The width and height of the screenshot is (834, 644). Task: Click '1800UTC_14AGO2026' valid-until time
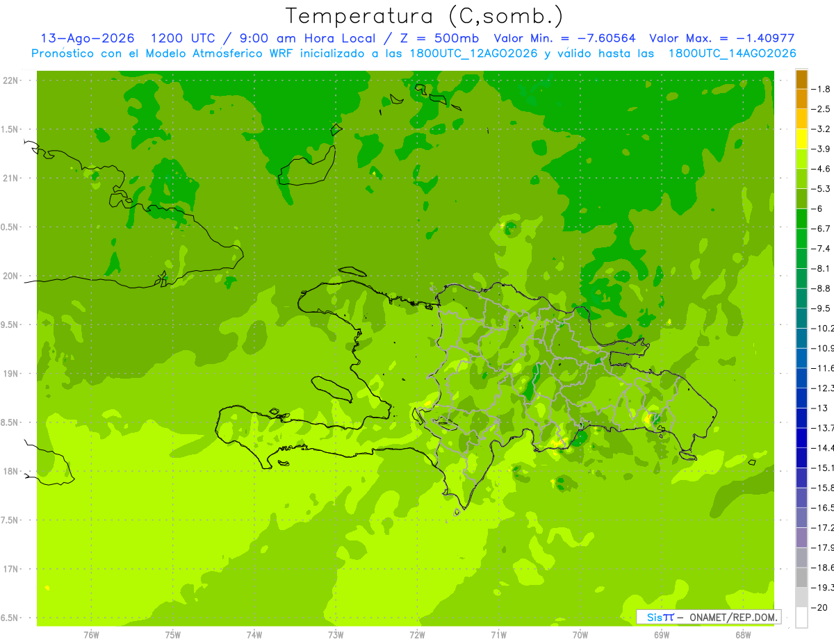732,53
